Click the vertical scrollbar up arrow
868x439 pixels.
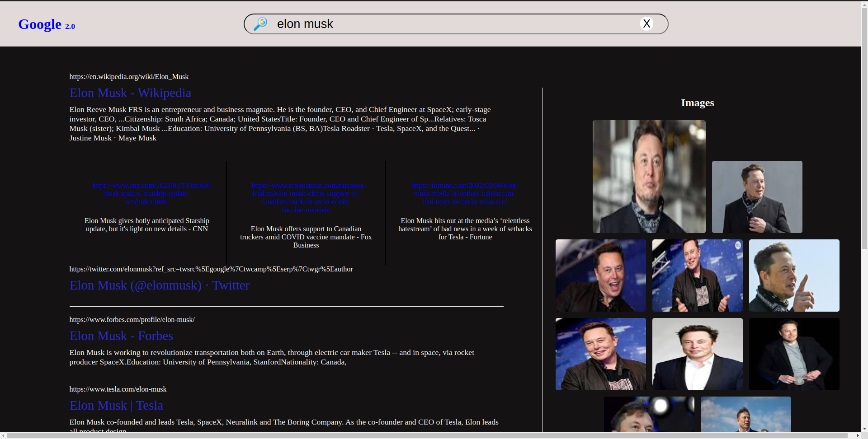click(864, 5)
